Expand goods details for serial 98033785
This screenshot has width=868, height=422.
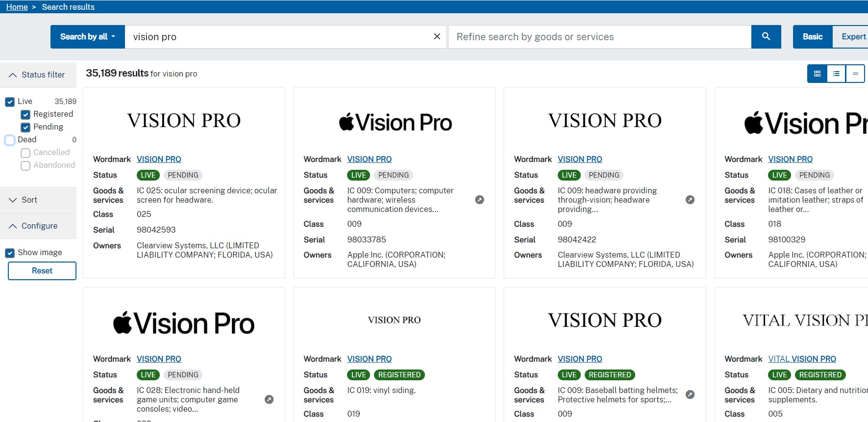480,200
